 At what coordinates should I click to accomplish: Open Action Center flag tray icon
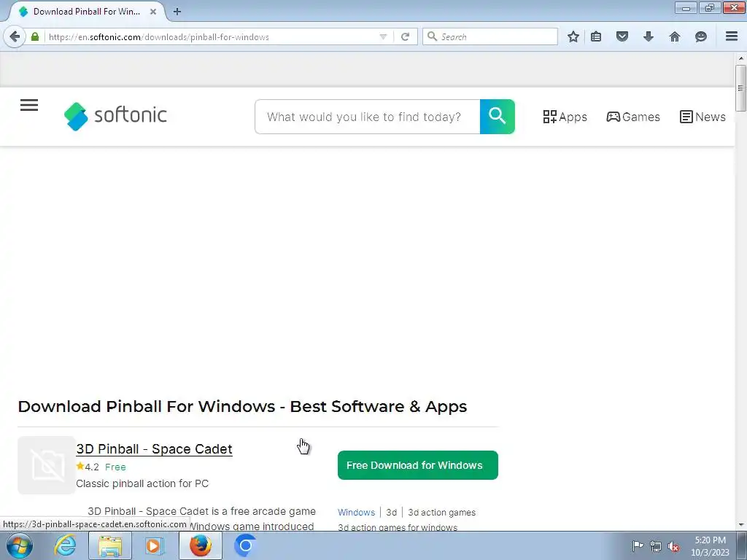(638, 546)
